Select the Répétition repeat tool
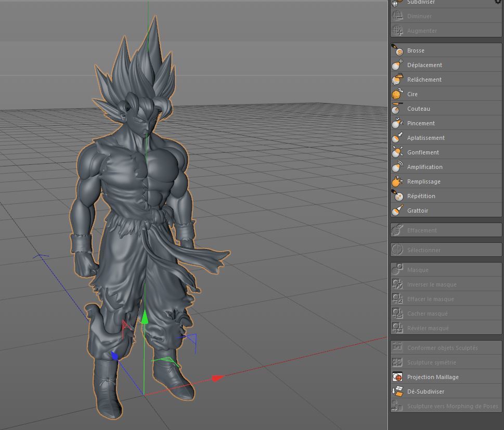Image resolution: width=504 pixels, height=430 pixels. [x=446, y=196]
